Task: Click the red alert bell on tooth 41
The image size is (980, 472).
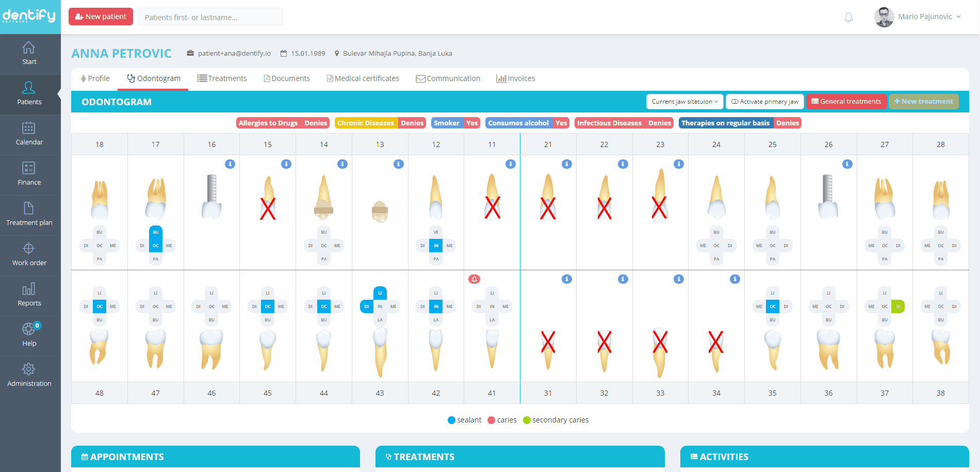Action: coord(474,279)
